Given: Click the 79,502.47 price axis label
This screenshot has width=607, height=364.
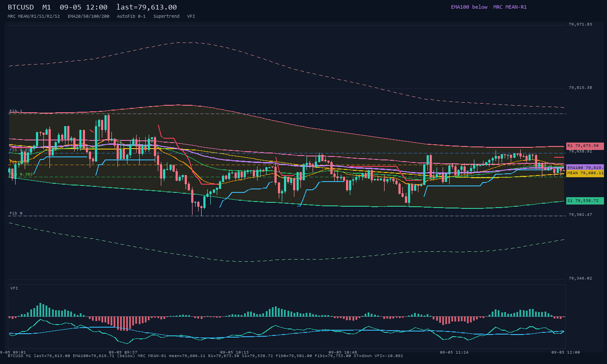Looking at the screenshot, I should click(x=580, y=214).
